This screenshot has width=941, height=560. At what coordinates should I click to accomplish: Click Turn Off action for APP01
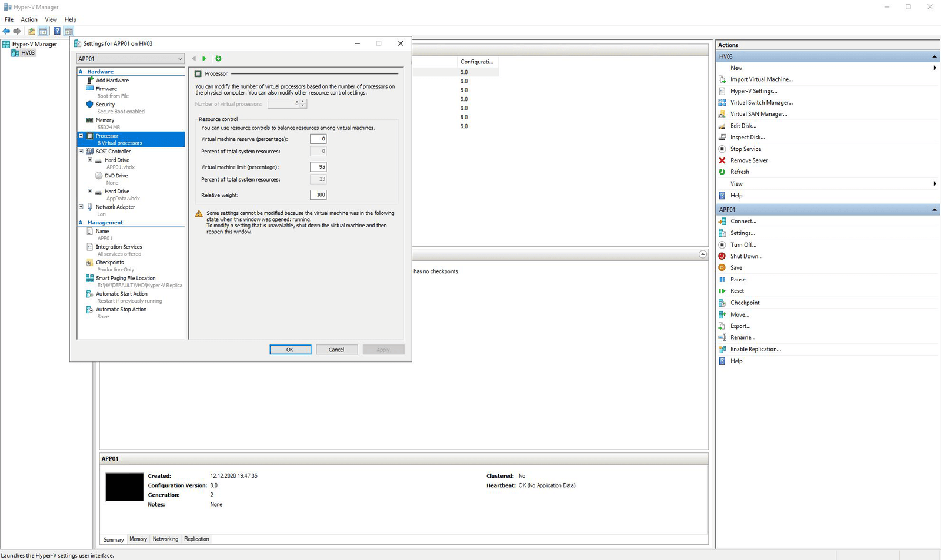tap(743, 244)
